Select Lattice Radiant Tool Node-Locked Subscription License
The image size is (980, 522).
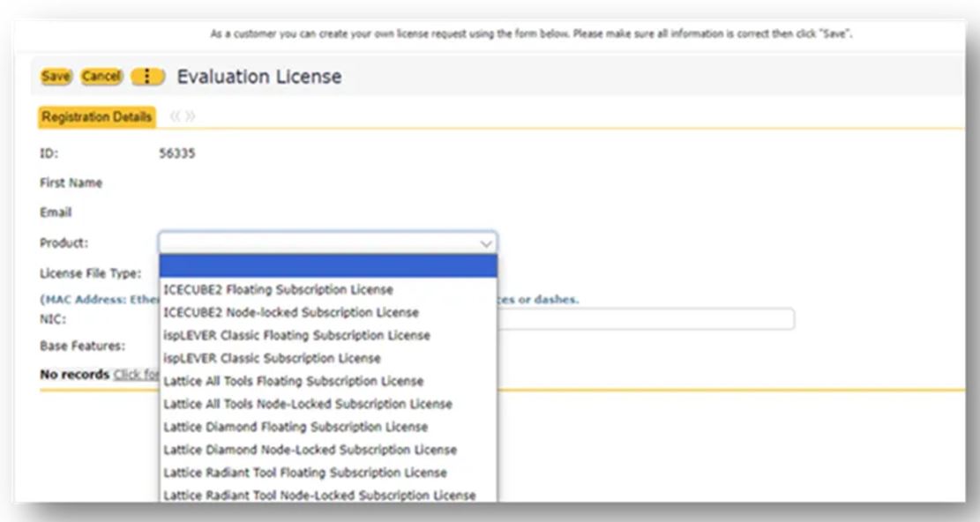pyautogui.click(x=328, y=496)
